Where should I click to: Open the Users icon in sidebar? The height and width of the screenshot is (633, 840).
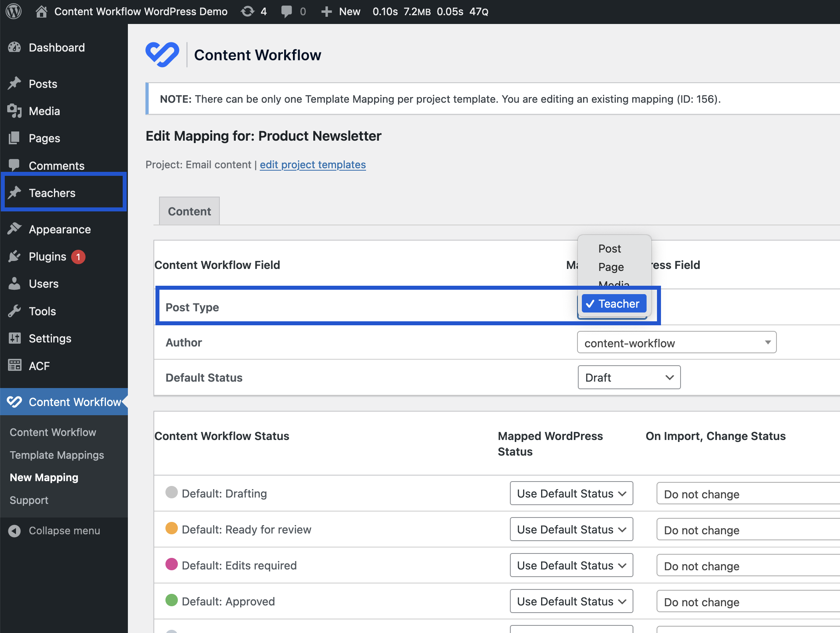tap(15, 284)
